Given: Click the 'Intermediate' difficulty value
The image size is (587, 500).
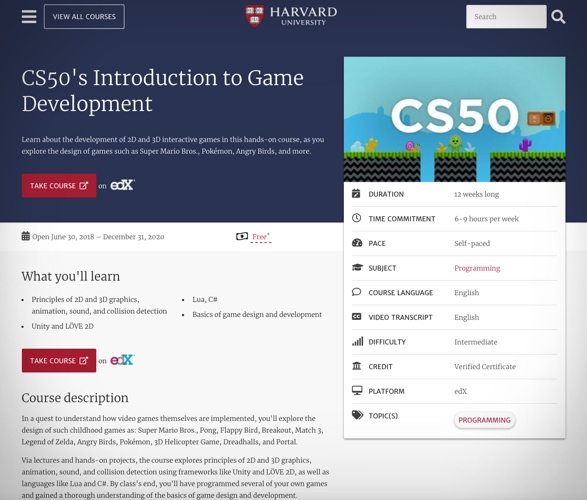Looking at the screenshot, I should click(475, 342).
